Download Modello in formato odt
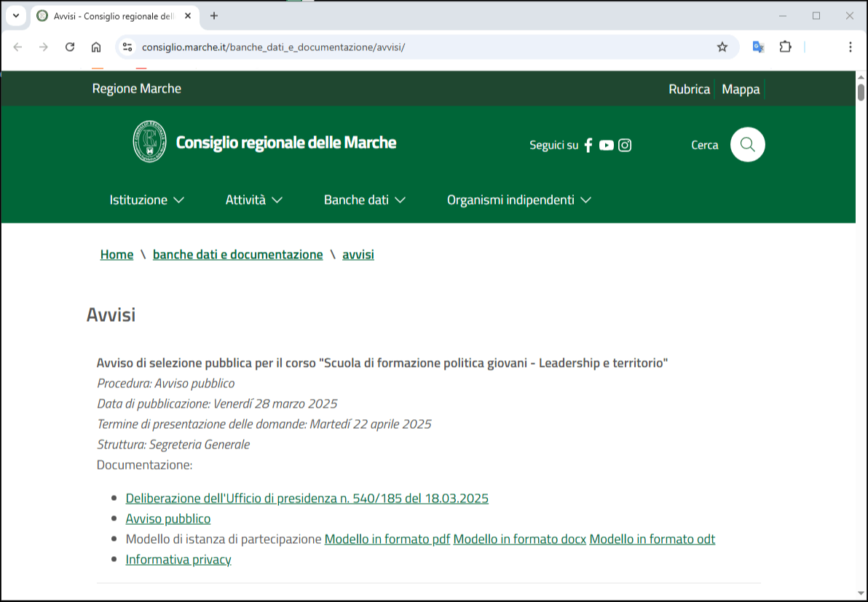This screenshot has height=602, width=868. [x=652, y=539]
